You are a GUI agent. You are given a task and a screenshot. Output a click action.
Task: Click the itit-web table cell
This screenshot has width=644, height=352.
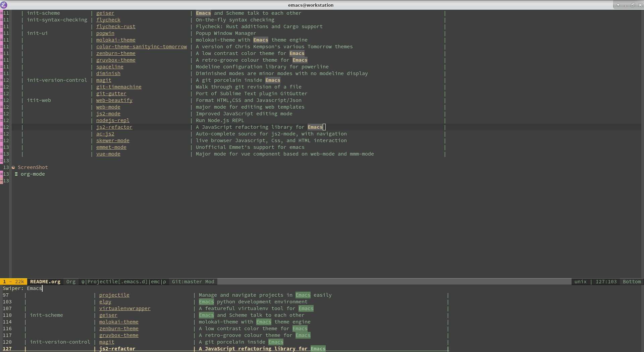(39, 100)
